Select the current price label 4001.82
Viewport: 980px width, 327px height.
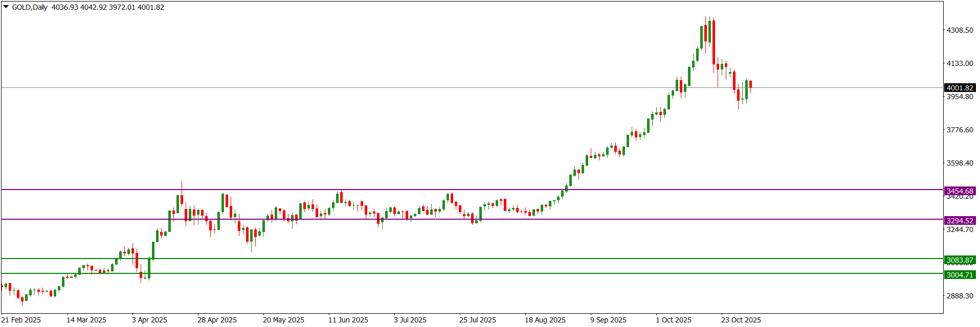click(960, 88)
